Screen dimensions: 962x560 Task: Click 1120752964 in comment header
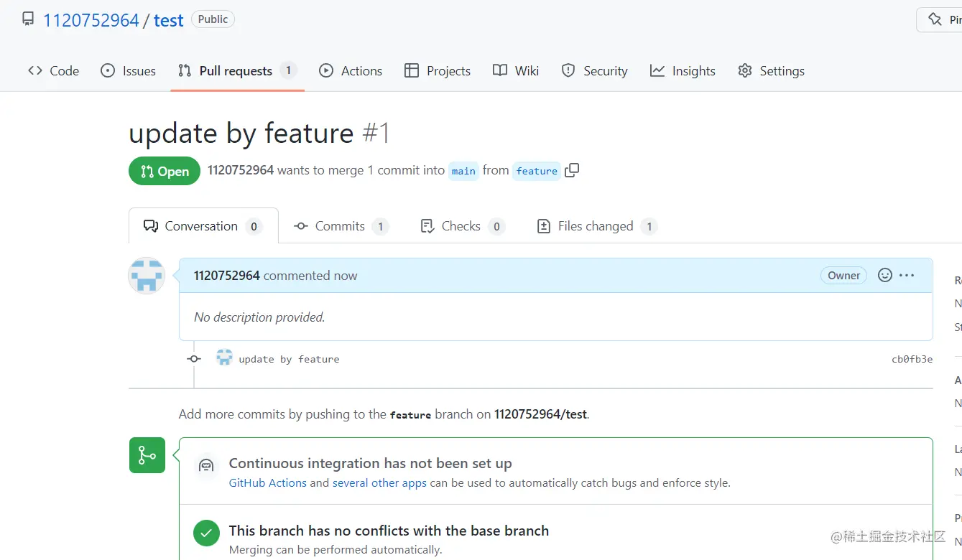coord(227,276)
